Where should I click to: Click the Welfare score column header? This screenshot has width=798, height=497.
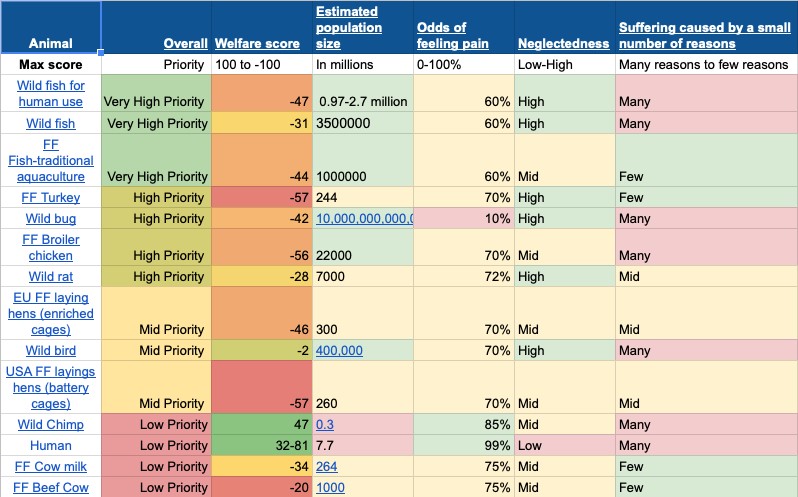[x=257, y=44]
